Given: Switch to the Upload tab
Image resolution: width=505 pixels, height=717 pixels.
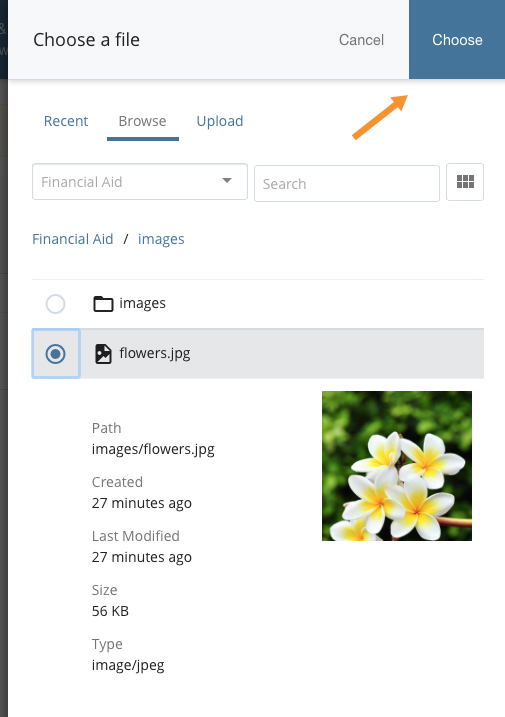Looking at the screenshot, I should (x=220, y=121).
